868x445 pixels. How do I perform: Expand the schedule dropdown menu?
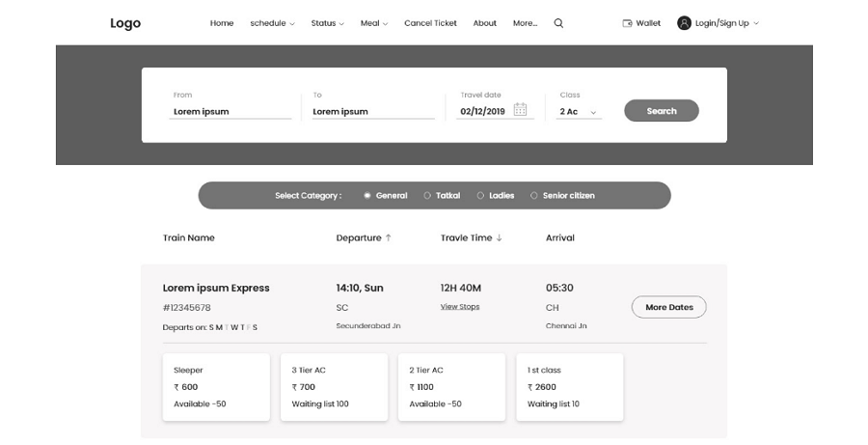click(272, 23)
